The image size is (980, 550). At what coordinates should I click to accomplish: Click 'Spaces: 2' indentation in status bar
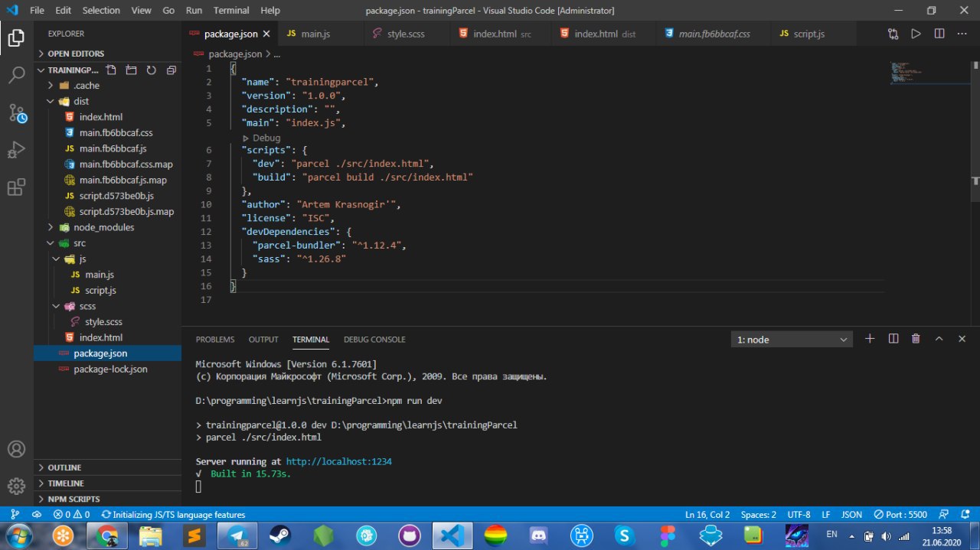(759, 515)
